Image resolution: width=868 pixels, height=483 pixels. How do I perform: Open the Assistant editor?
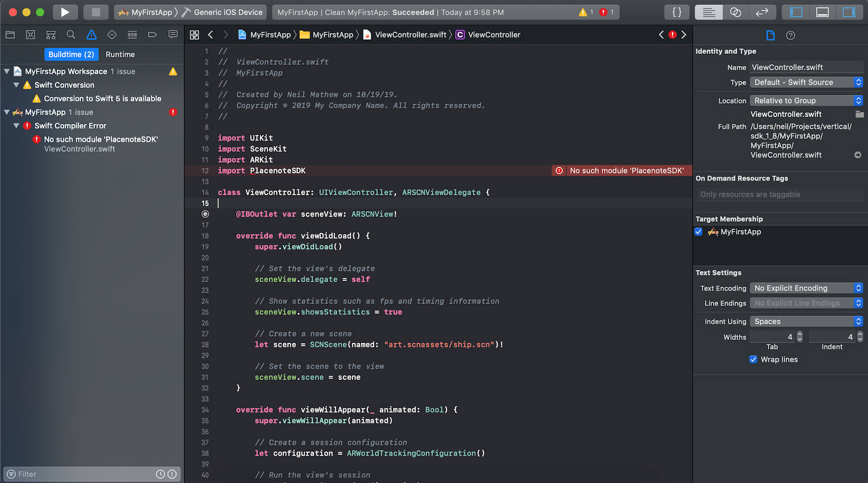coord(735,12)
